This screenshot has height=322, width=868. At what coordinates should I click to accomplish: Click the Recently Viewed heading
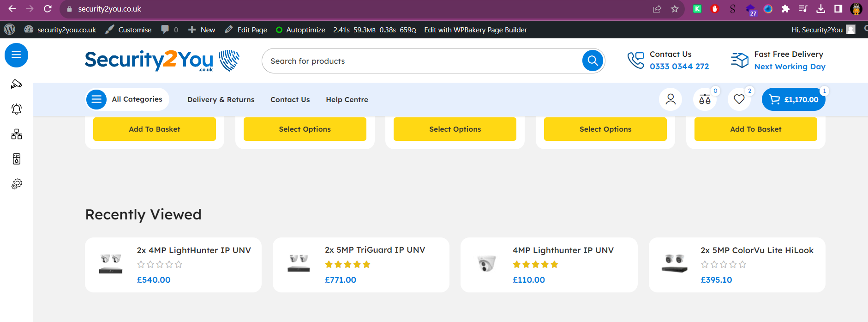(144, 214)
